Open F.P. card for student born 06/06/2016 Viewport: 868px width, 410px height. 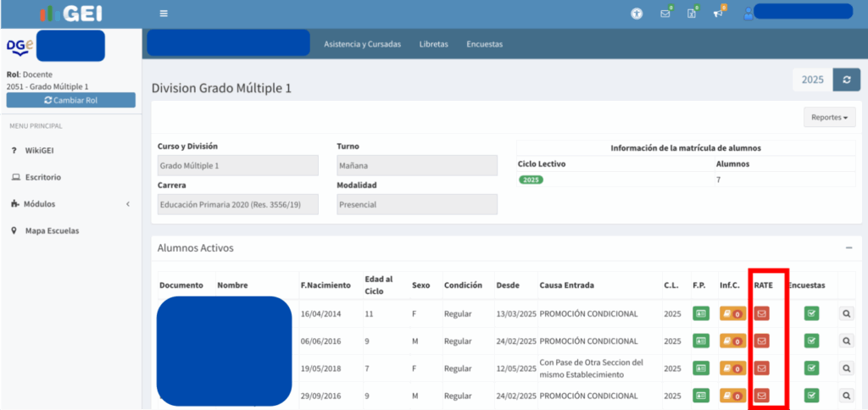click(701, 341)
